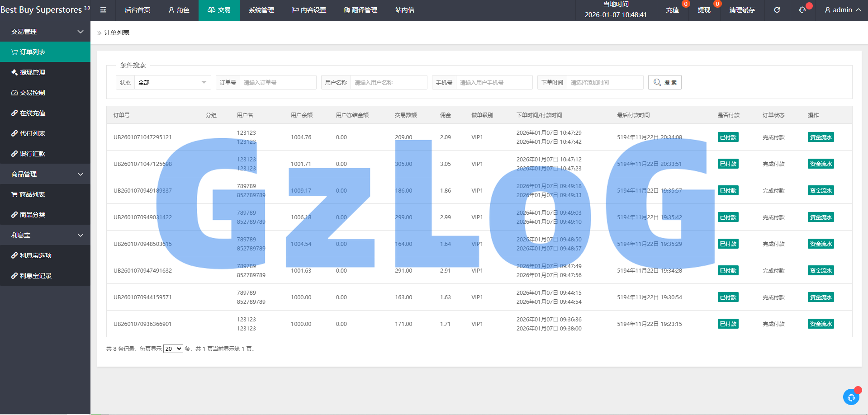The height and width of the screenshot is (415, 868).
Task: Collapse the 商品管理 sidebar section
Action: pyautogui.click(x=45, y=174)
